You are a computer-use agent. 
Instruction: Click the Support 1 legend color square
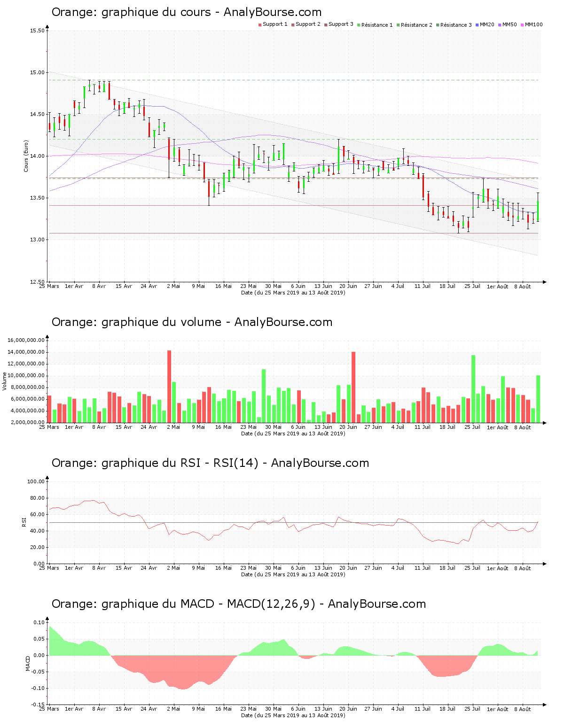click(260, 25)
